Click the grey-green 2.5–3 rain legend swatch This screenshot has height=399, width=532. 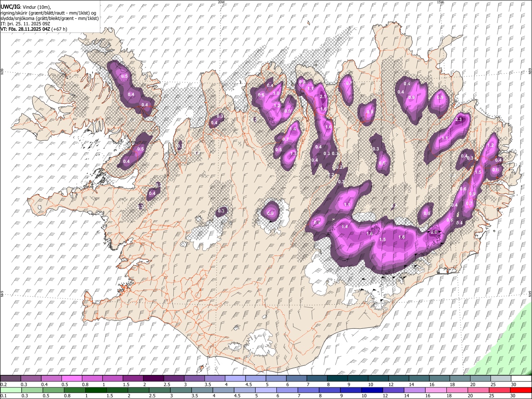point(159,390)
